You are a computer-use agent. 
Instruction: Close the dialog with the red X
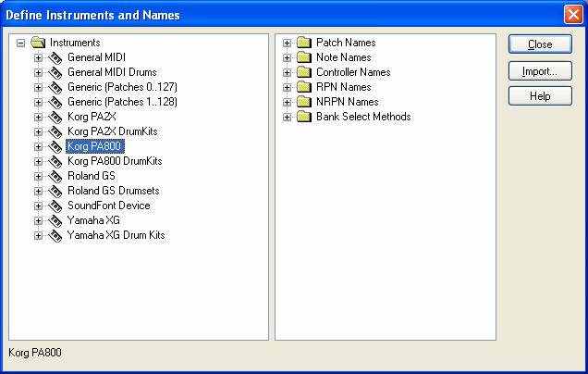(573, 15)
